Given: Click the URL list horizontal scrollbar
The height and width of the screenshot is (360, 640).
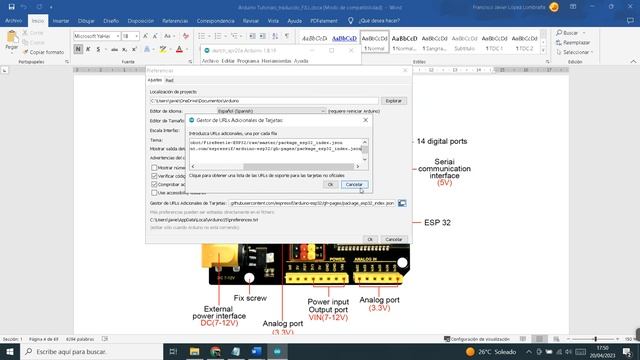Looking at the screenshot, I should click(x=275, y=167).
